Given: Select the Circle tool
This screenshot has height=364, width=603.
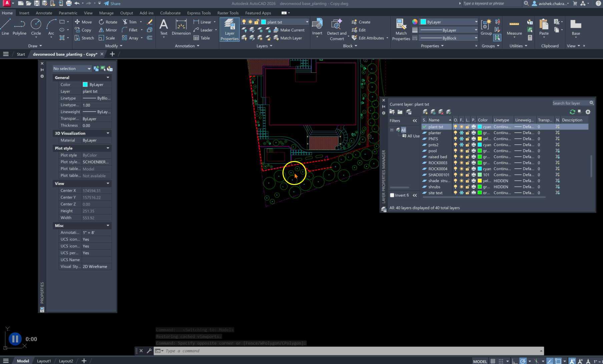Looking at the screenshot, I should [36, 27].
